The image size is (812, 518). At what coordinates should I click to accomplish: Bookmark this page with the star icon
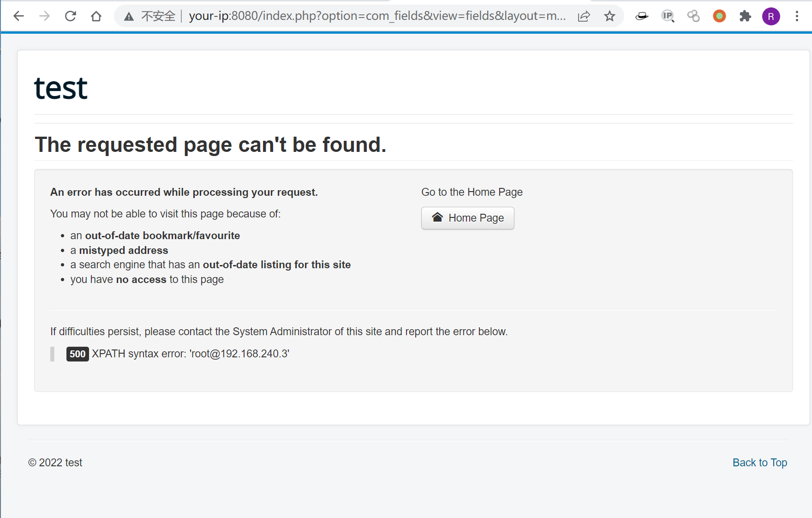tap(609, 17)
